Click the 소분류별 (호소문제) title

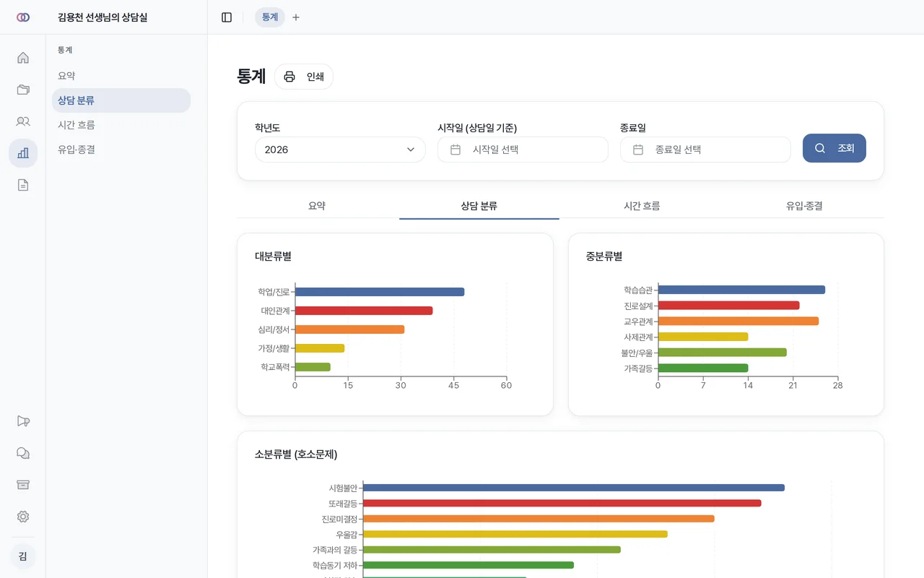pos(296,454)
